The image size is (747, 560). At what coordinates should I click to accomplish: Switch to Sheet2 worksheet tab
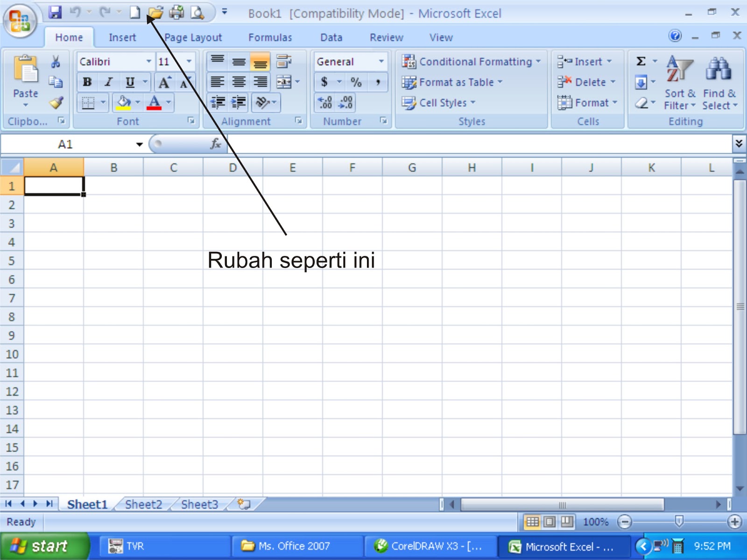[143, 504]
